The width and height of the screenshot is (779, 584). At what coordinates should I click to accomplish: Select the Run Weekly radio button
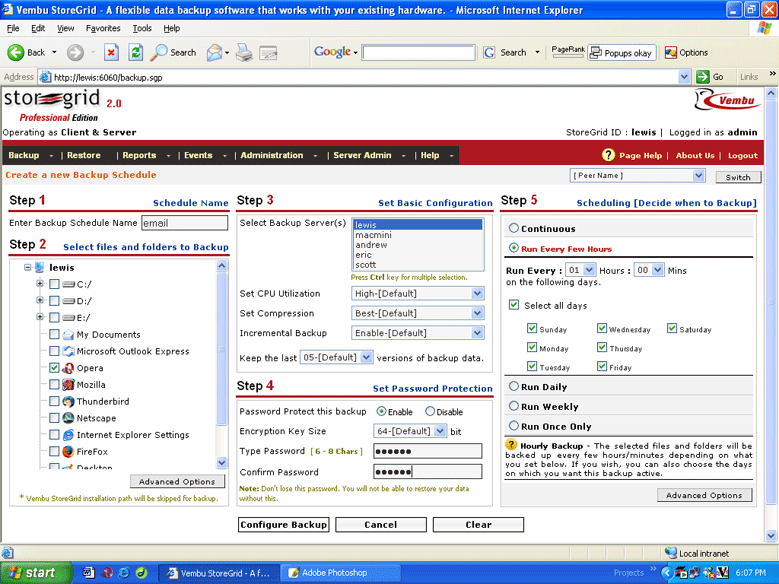coord(514,406)
